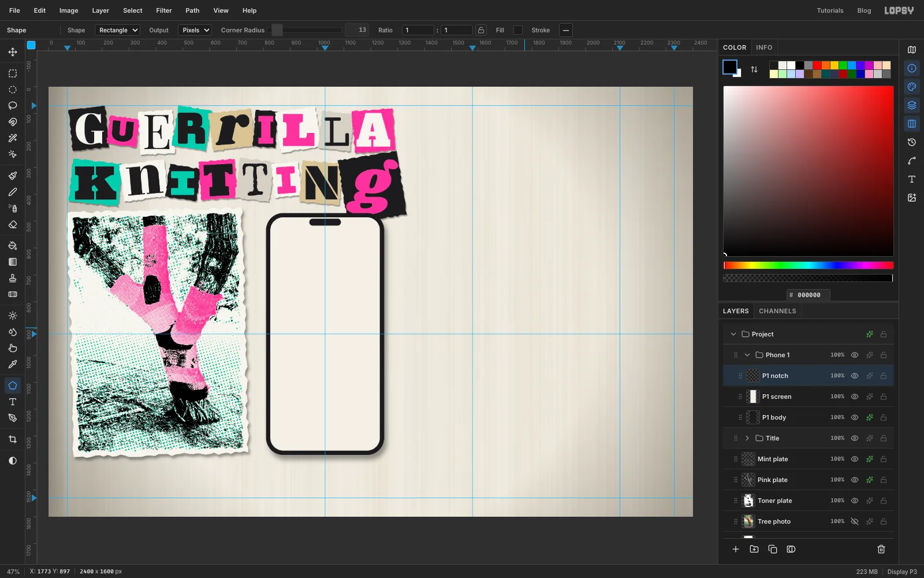The image size is (924, 578).
Task: Select the Paint Bucket tool
Action: tap(13, 246)
